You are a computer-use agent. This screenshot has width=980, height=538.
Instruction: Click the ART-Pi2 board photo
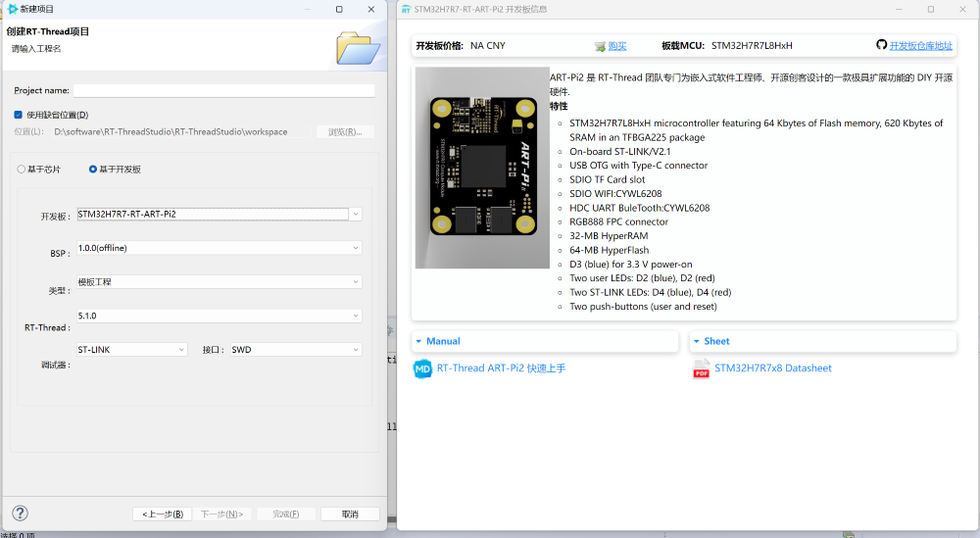tap(482, 168)
